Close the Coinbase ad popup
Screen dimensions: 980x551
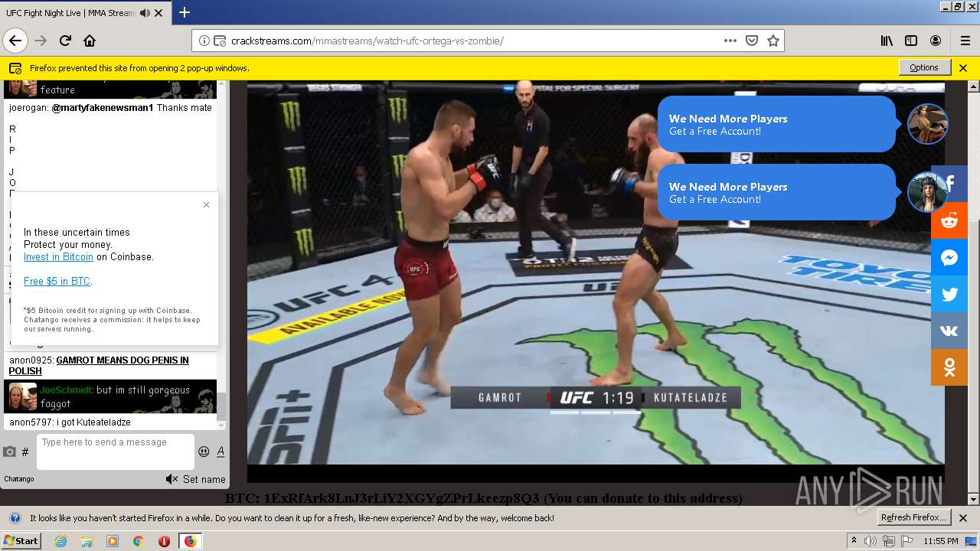coord(206,204)
